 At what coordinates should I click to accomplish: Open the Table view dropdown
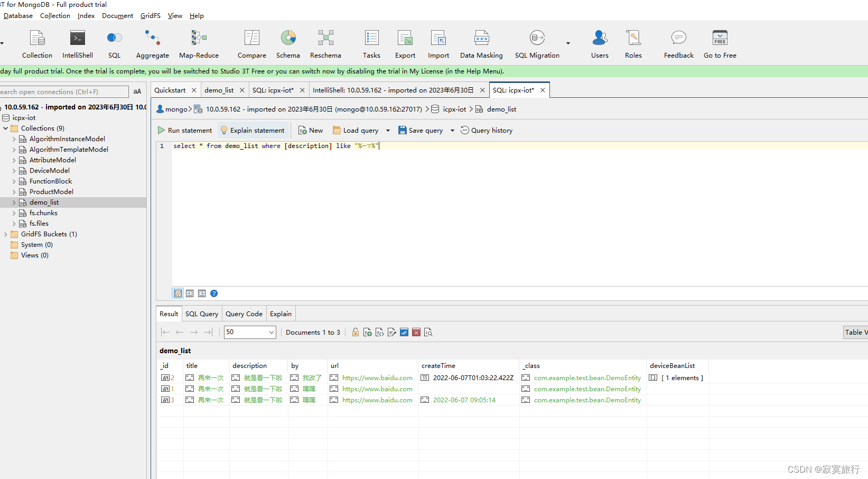[x=855, y=332]
